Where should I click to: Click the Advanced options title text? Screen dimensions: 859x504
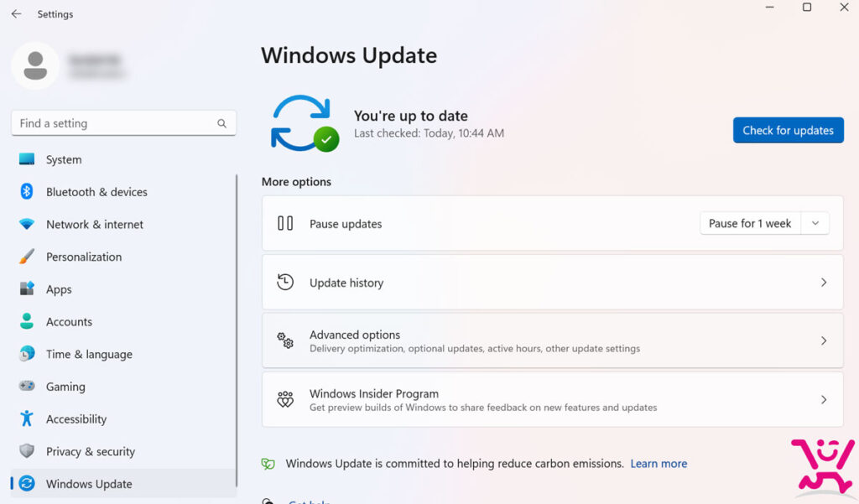[355, 334]
